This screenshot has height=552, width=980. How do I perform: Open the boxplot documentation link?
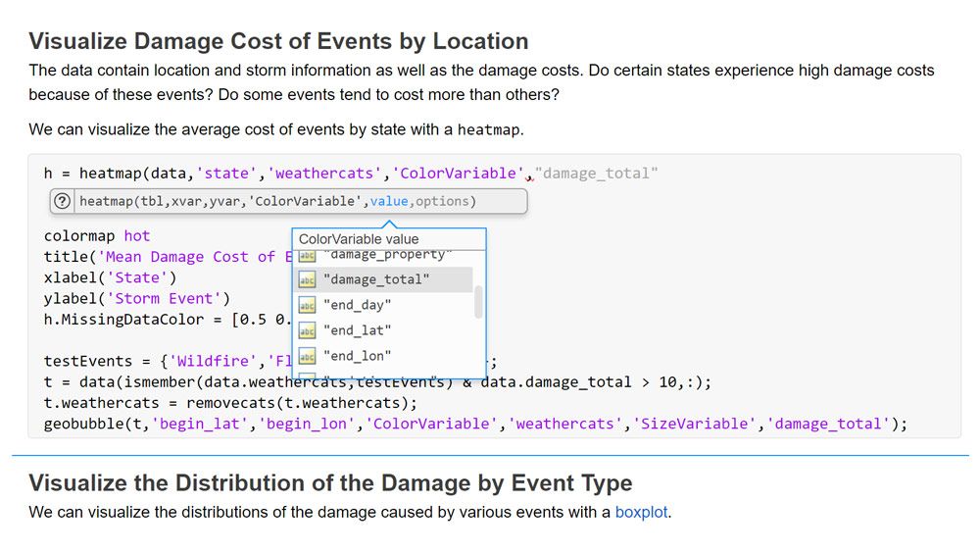pyautogui.click(x=641, y=512)
